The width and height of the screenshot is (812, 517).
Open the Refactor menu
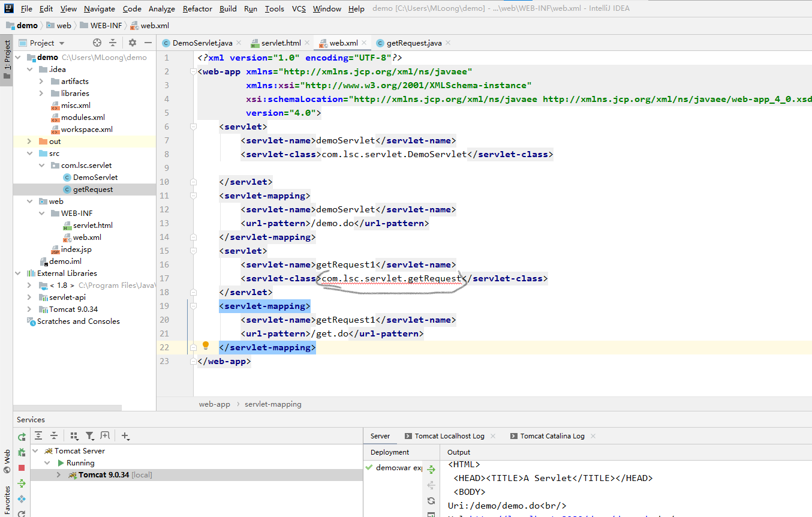(x=197, y=8)
